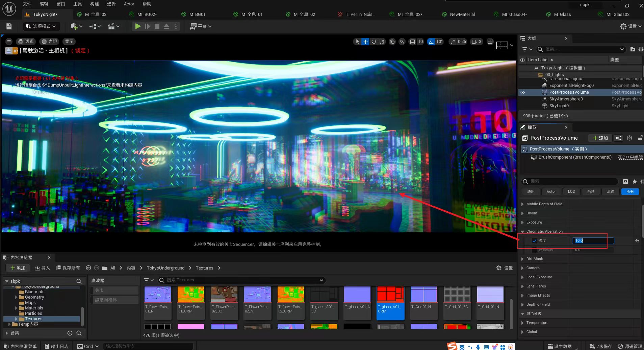Click the intensity value field showing 10.0
Viewport: 644px width, 350px height.
click(593, 241)
